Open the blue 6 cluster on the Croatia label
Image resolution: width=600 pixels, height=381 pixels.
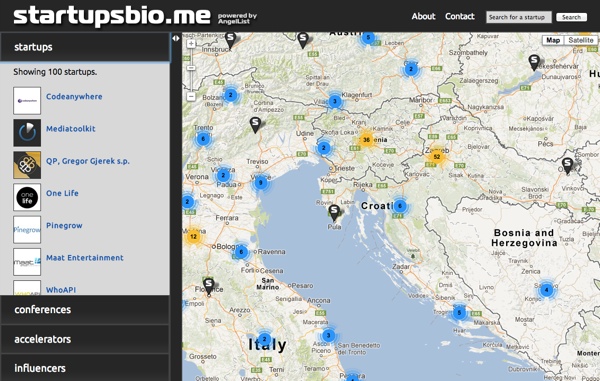(400, 206)
